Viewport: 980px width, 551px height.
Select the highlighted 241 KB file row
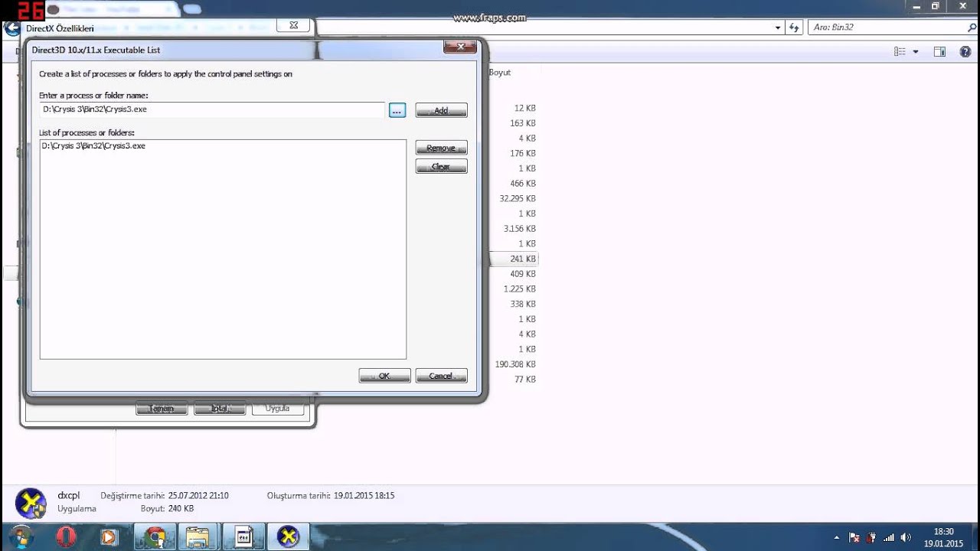click(x=515, y=259)
